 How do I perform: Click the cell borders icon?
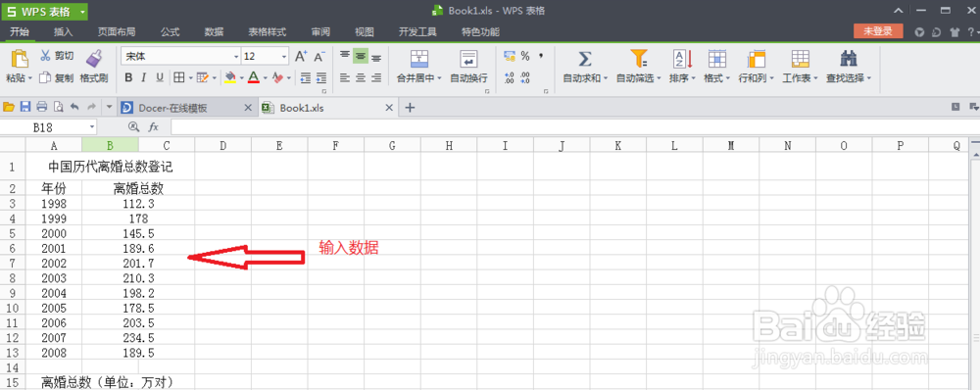(178, 78)
